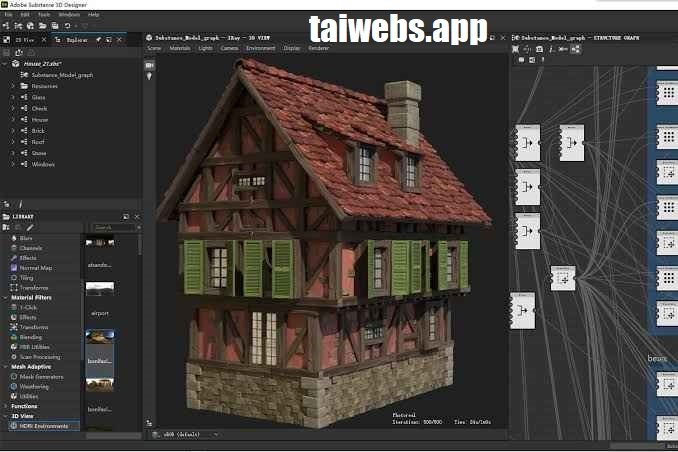Click the Library thumbnail list scrollbar
Screen dimensions: 678x452
click(x=140, y=245)
